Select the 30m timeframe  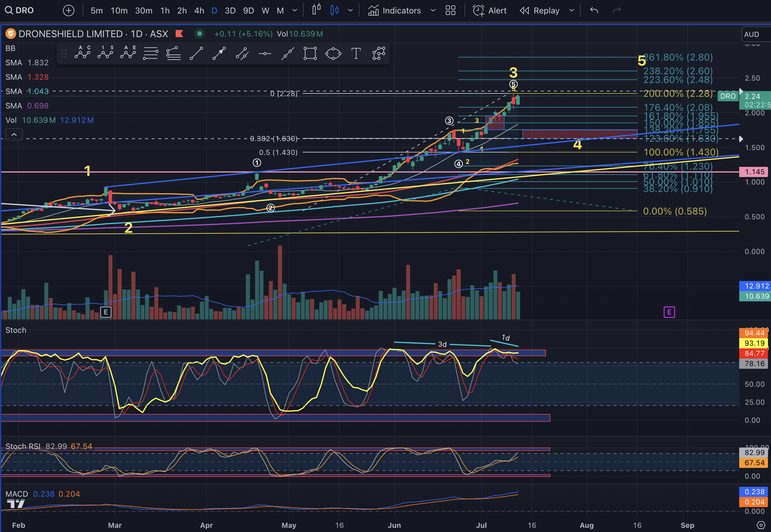point(144,10)
